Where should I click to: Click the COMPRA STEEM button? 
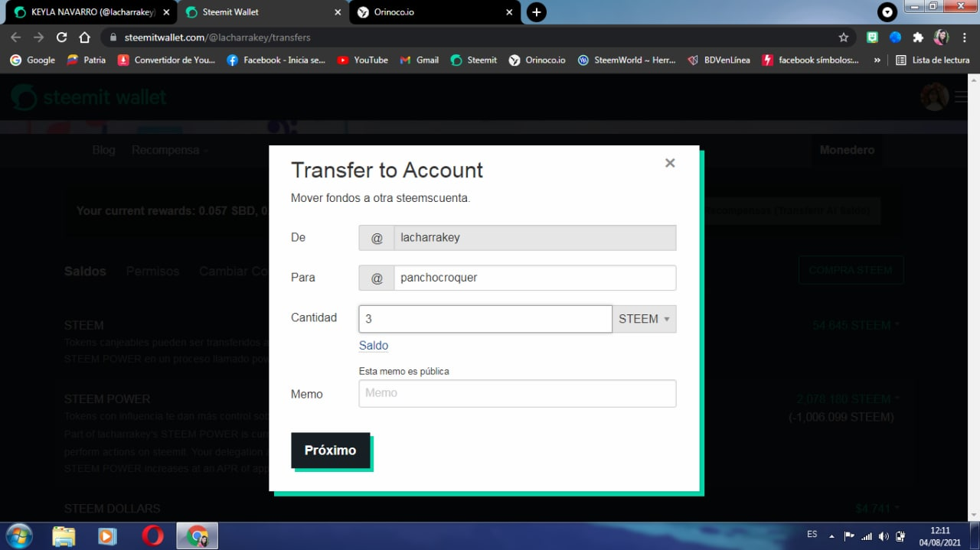tap(851, 270)
